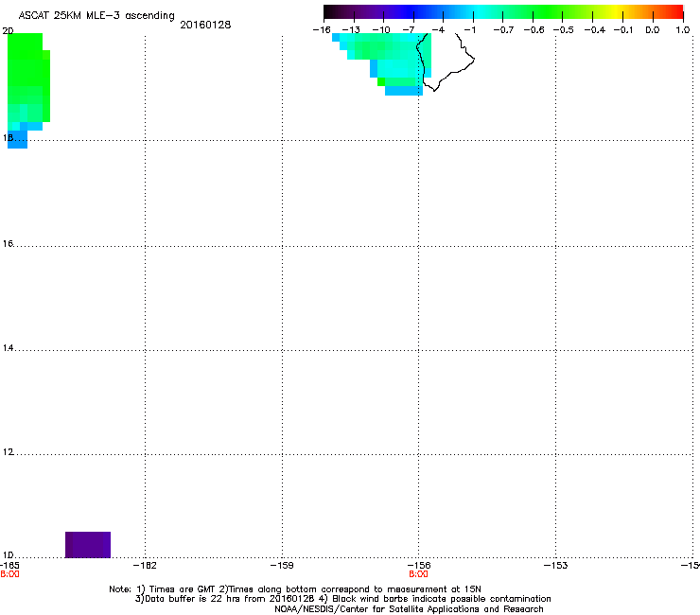Image resolution: width=700 pixels, height=615 pixels.
Task: Click the "-4" color scale label
Action: 438,30
